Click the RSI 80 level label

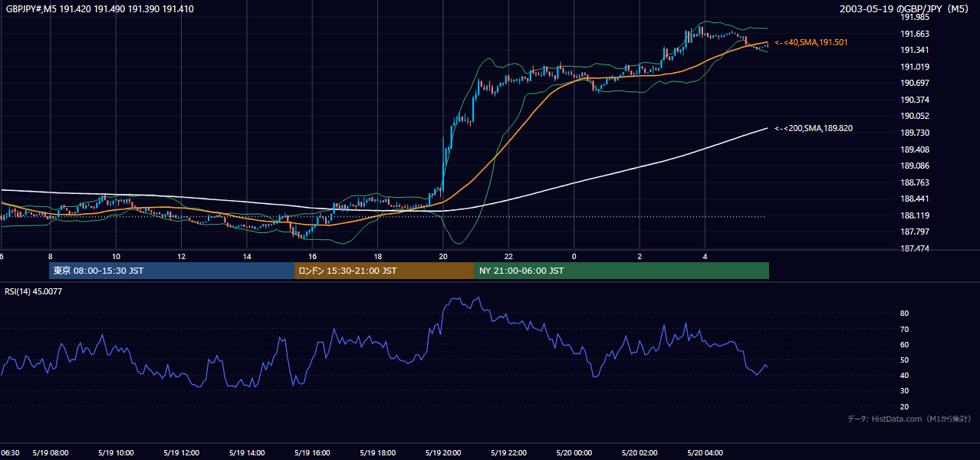(x=905, y=314)
